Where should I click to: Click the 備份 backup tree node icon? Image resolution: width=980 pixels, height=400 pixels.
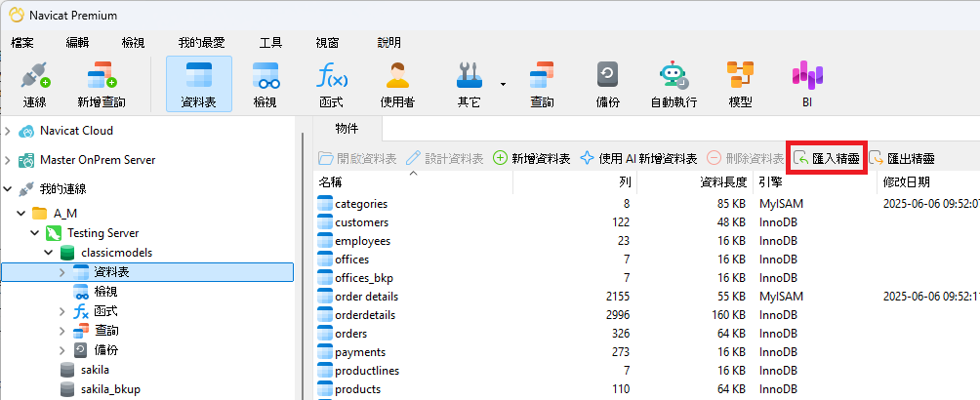coord(81,350)
